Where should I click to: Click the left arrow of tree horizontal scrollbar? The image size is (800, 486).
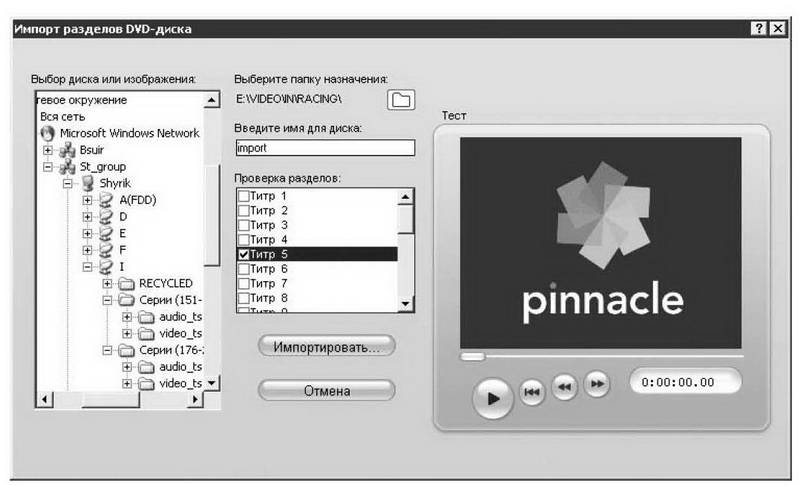(45, 399)
